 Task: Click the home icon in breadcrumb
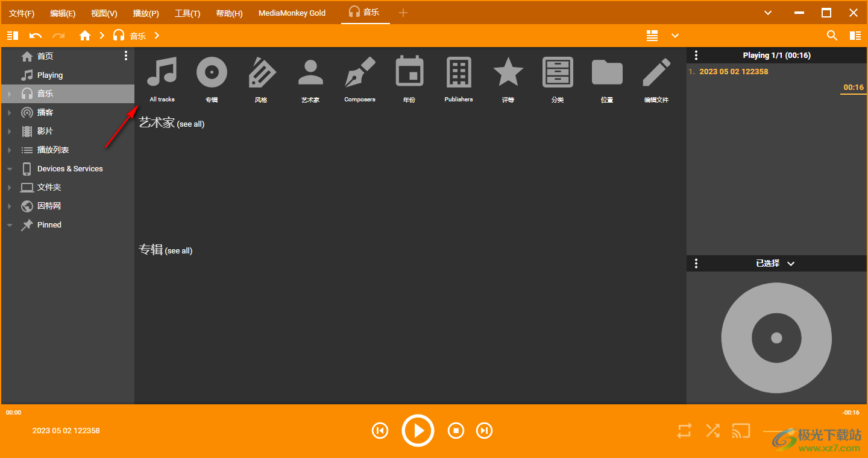pos(85,36)
